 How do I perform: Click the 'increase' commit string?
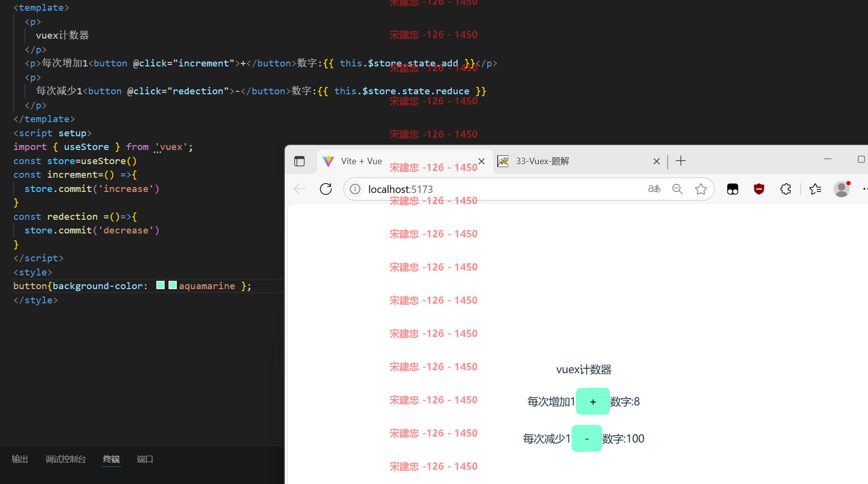coord(126,189)
